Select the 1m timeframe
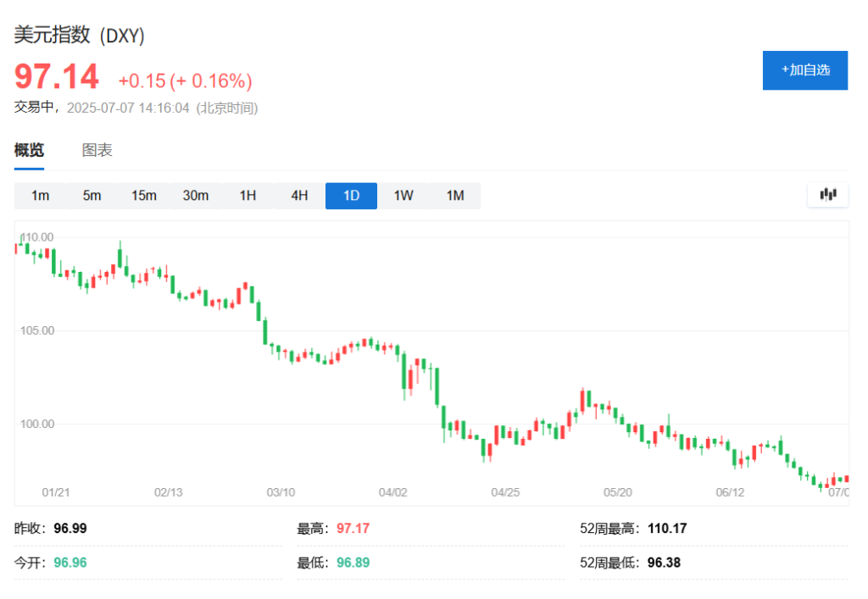The width and height of the screenshot is (868, 599). [x=40, y=195]
